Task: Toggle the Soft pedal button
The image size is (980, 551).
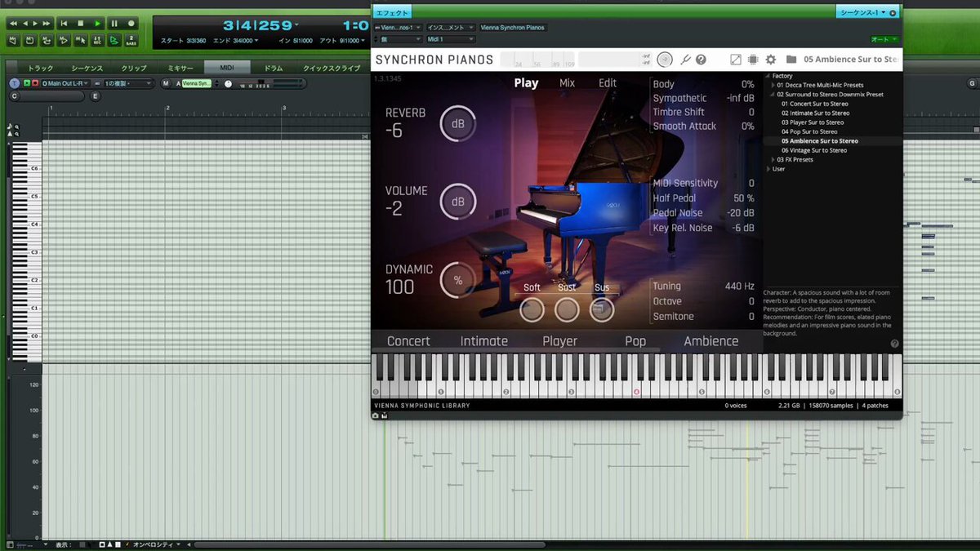Action: pyautogui.click(x=532, y=309)
